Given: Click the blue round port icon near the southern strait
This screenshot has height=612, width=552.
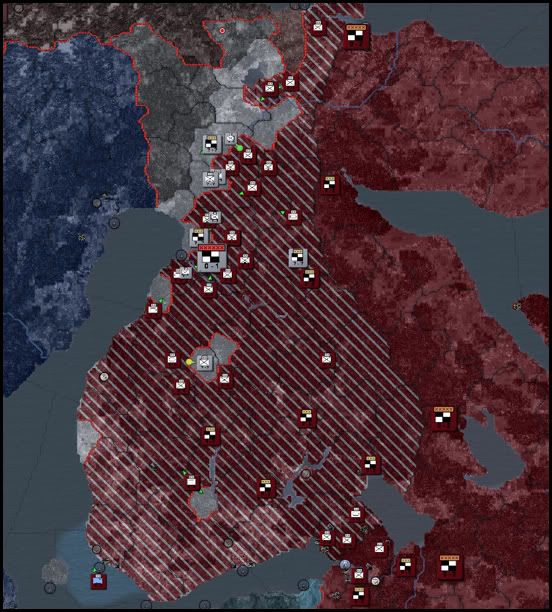Looking at the screenshot, I should (344, 564).
